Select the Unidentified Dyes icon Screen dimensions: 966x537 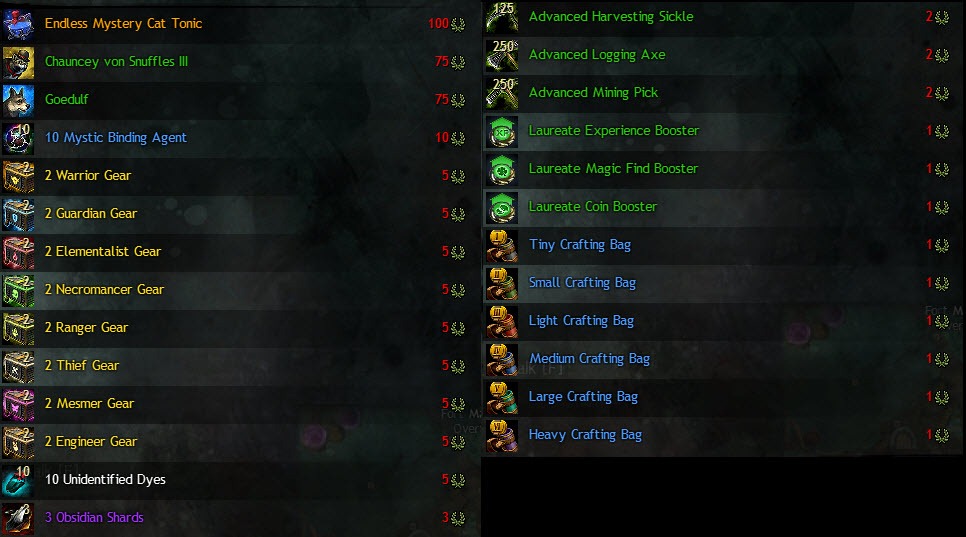(x=18, y=480)
